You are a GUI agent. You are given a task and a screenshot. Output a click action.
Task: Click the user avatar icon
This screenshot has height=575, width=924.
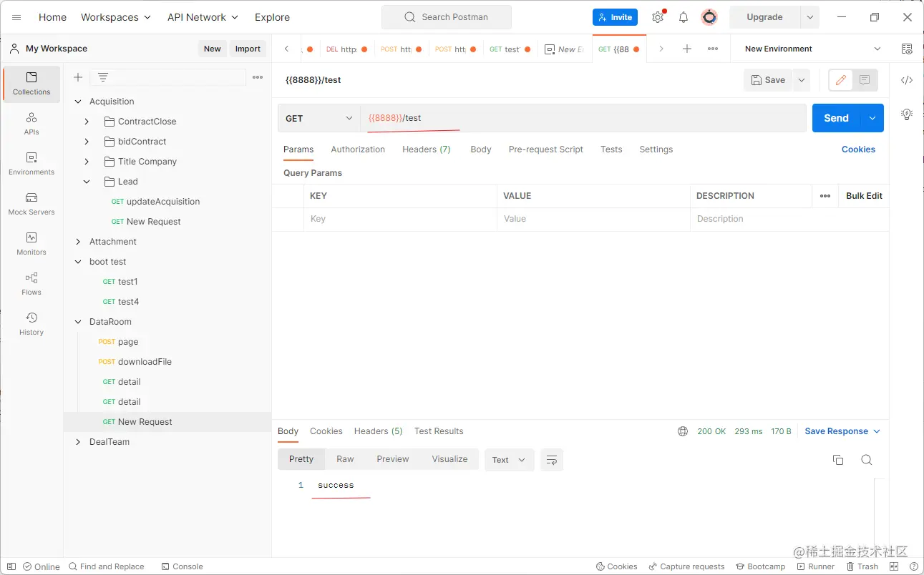[709, 17]
